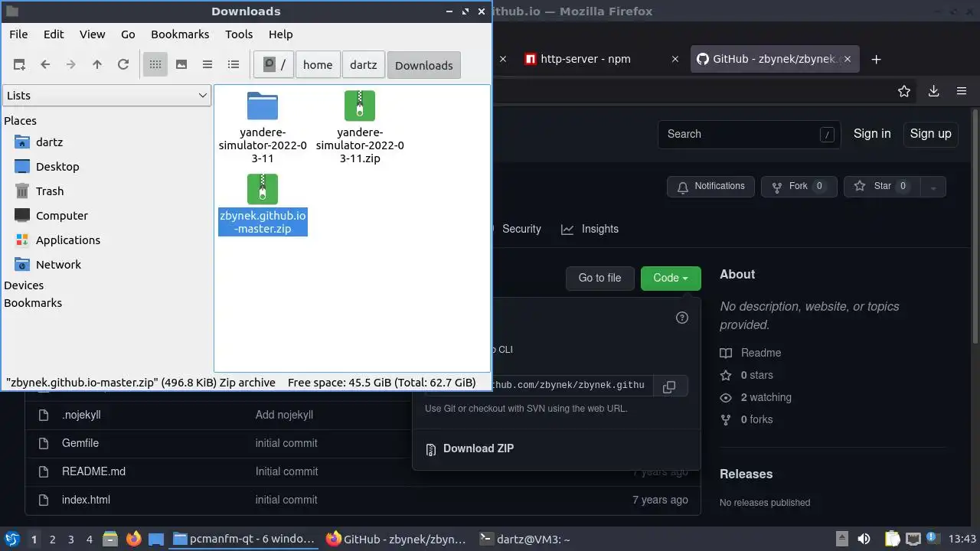Open the Go menu

128,34
